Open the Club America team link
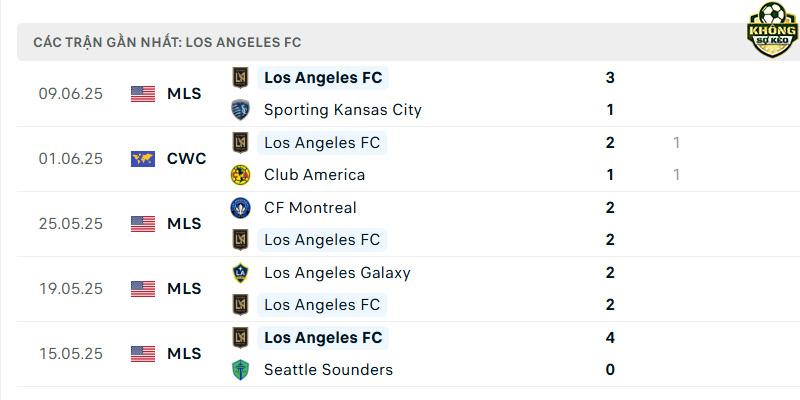 point(314,175)
